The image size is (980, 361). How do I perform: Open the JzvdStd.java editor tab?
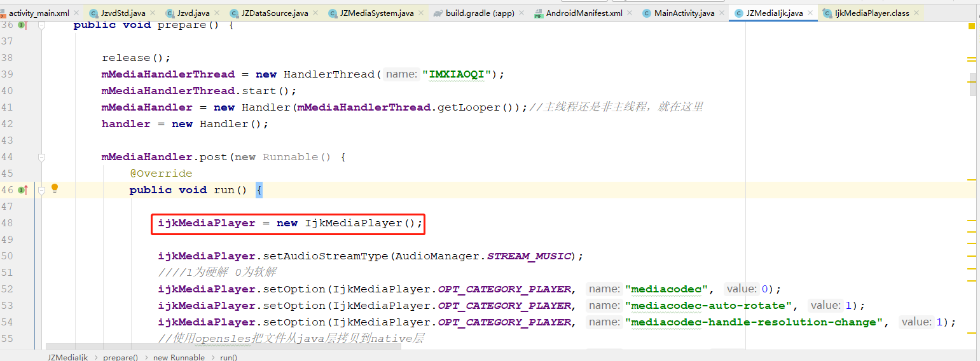click(123, 13)
